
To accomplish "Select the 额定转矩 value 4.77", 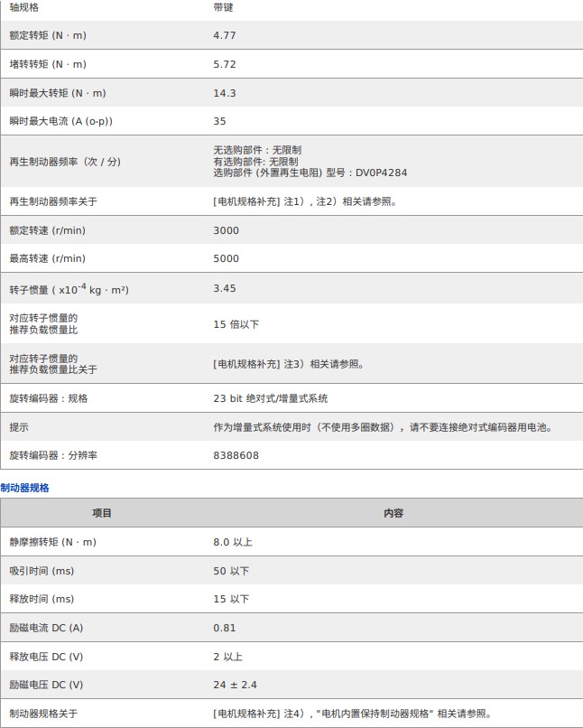I will coord(225,35).
